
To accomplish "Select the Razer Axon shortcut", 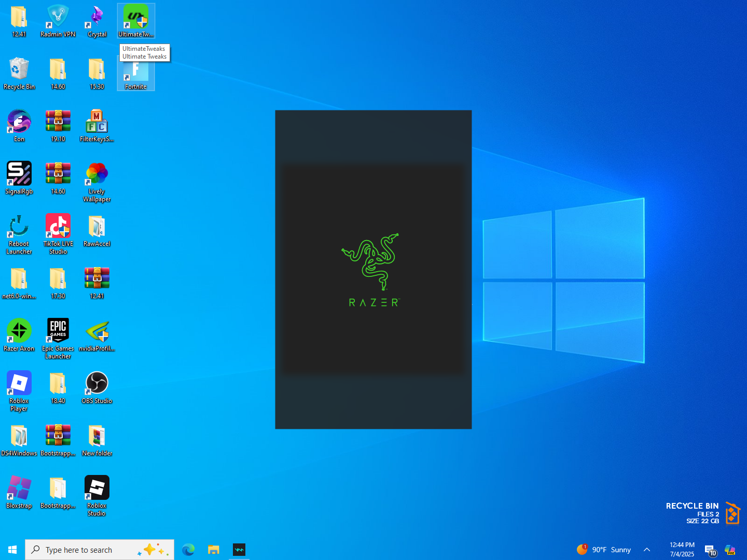I will (19, 335).
